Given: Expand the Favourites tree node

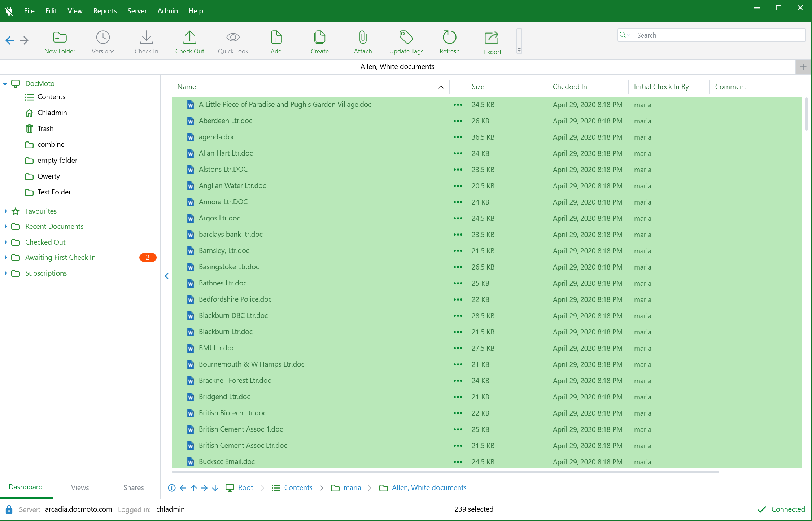Looking at the screenshot, I should (x=6, y=211).
